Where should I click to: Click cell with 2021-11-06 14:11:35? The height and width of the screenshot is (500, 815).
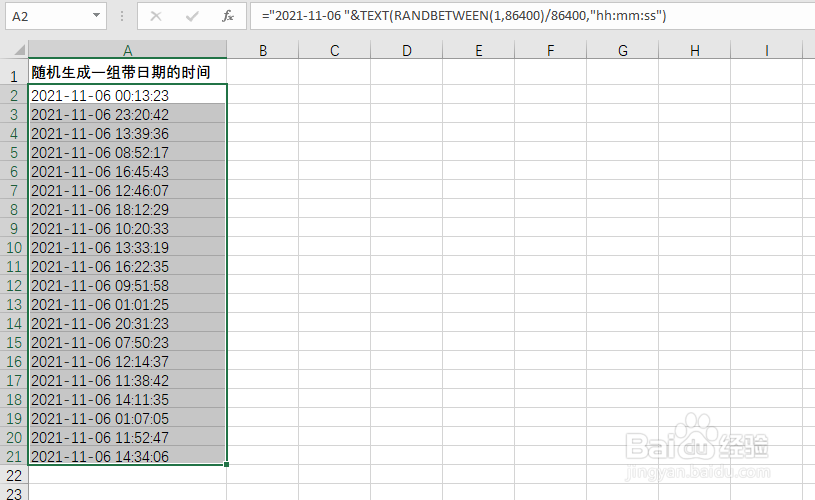pos(127,399)
